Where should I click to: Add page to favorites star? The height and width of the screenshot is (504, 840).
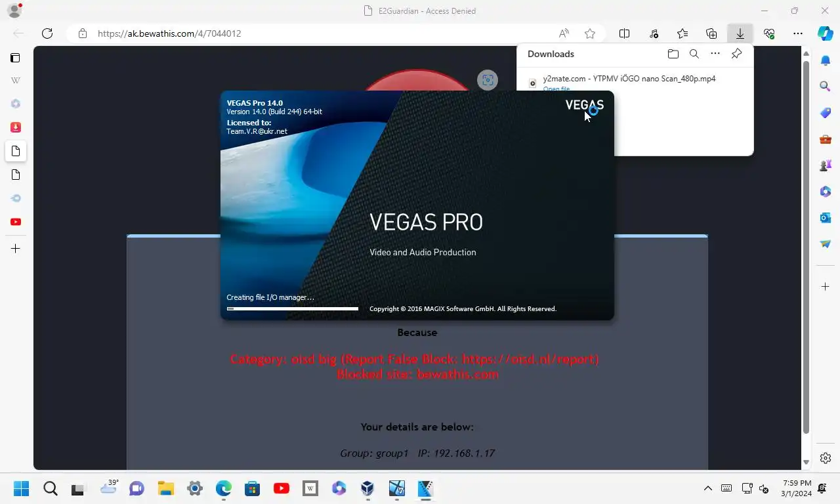(590, 33)
